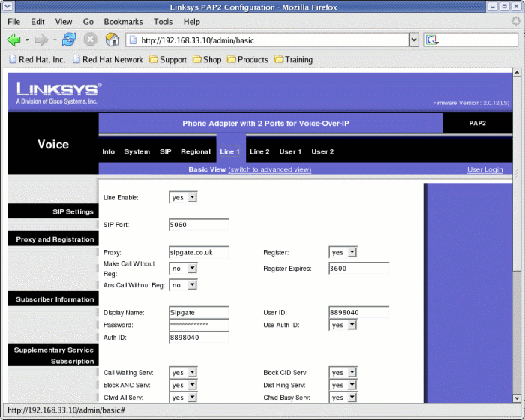Screen dimensions: 525x420
Task: Switch to the Regional tab
Action: click(x=196, y=151)
